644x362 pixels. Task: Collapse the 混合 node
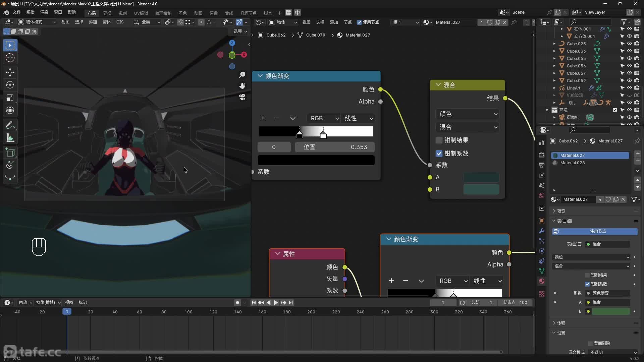[x=438, y=85]
